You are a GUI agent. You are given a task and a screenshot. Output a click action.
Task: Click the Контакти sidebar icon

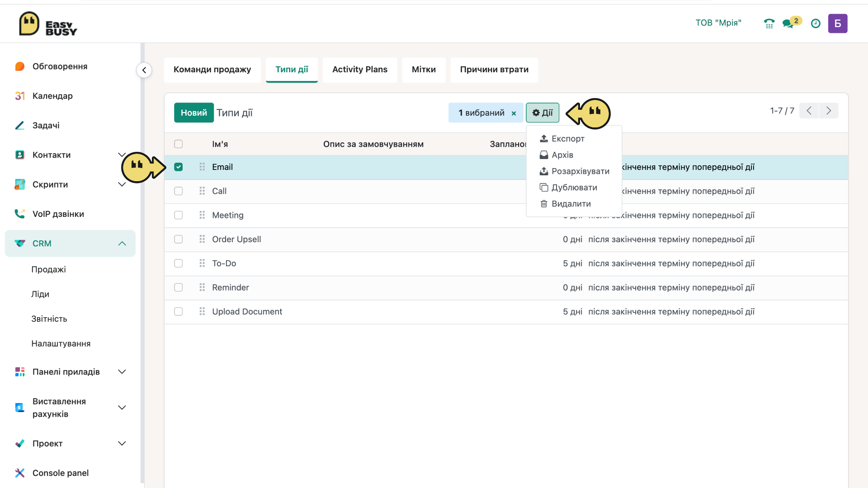click(x=20, y=155)
